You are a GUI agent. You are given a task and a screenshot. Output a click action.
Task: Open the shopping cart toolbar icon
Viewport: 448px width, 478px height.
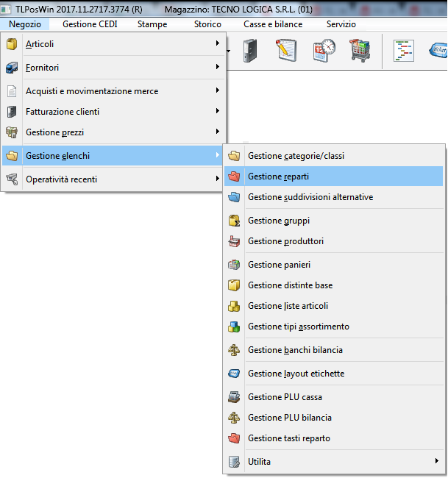pos(360,51)
